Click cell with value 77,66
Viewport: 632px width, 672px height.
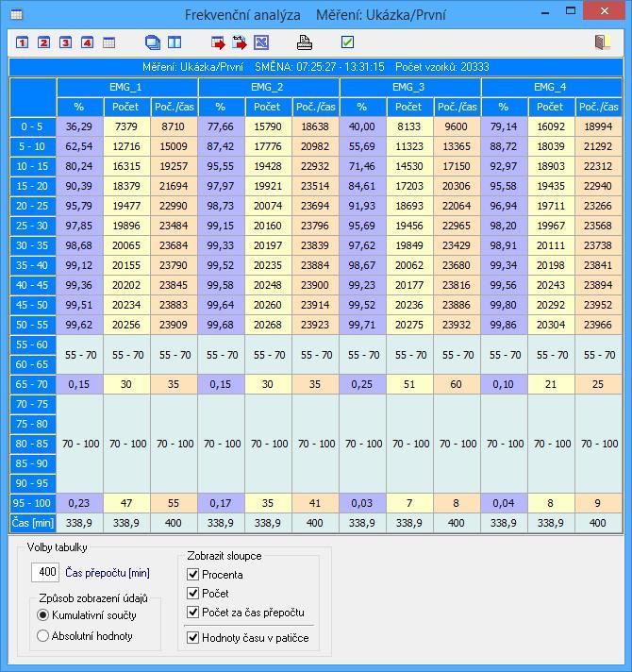point(222,126)
